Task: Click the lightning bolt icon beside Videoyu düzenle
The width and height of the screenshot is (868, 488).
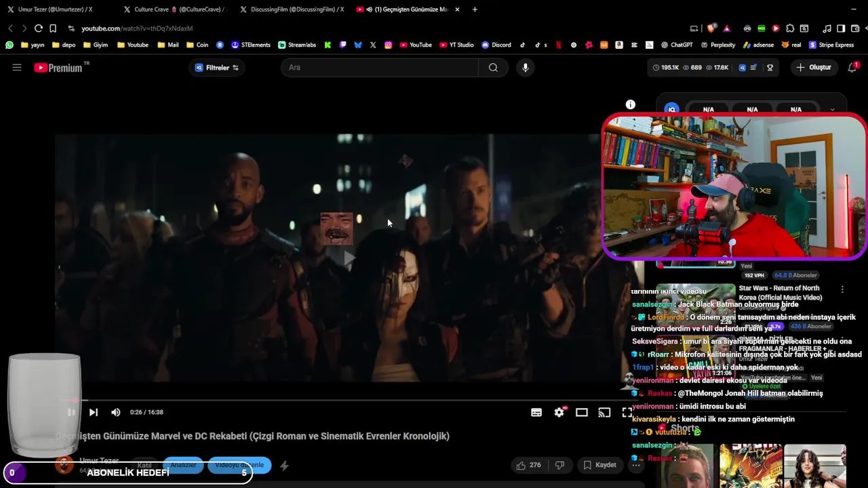Action: tap(284, 466)
